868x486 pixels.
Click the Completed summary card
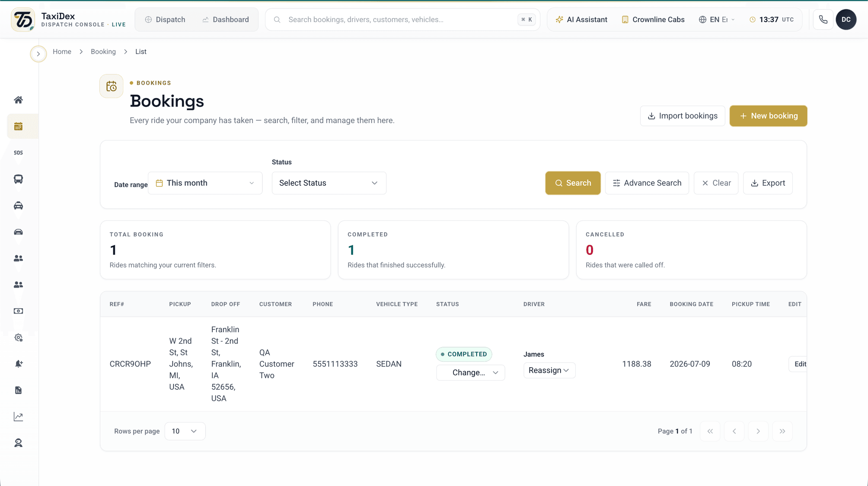453,250
